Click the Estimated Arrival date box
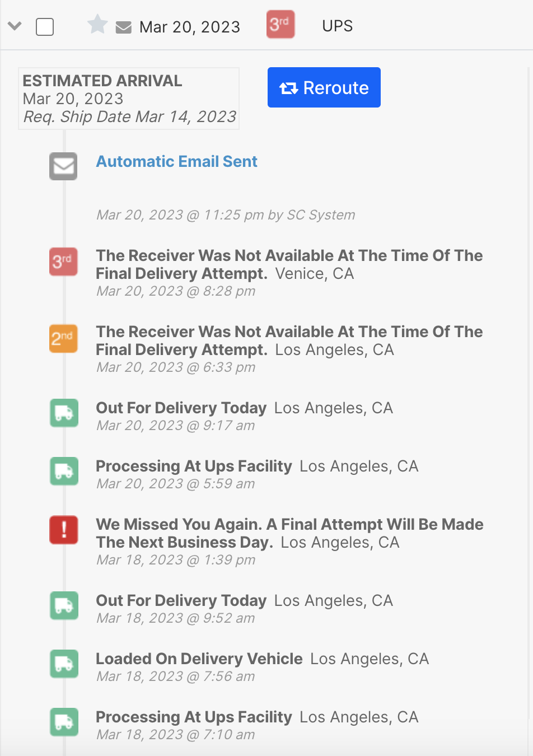Screen dimensions: 533x756 [129, 99]
